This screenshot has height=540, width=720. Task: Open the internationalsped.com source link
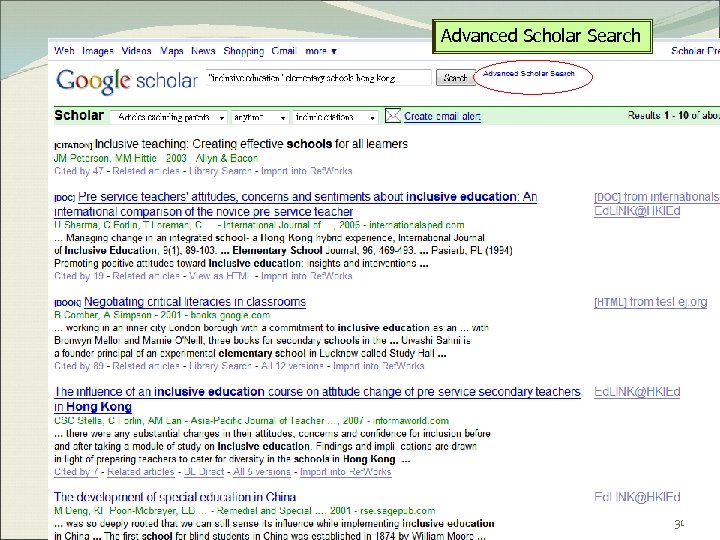point(416,225)
